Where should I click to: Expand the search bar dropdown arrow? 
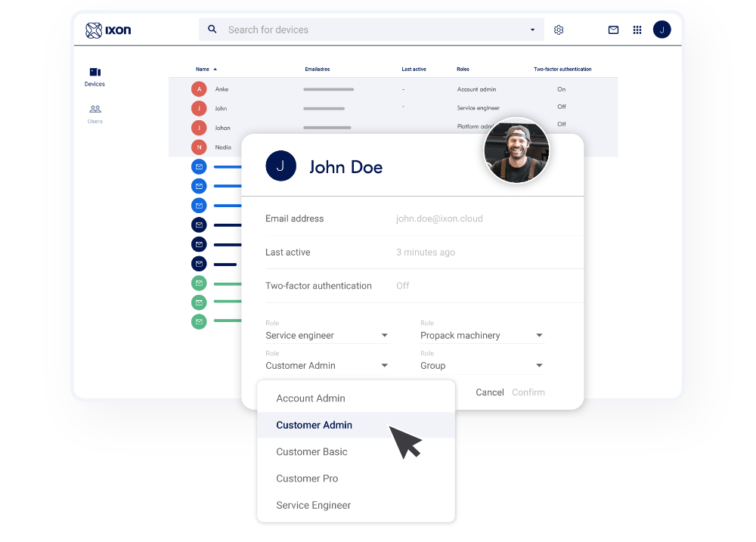coord(532,30)
